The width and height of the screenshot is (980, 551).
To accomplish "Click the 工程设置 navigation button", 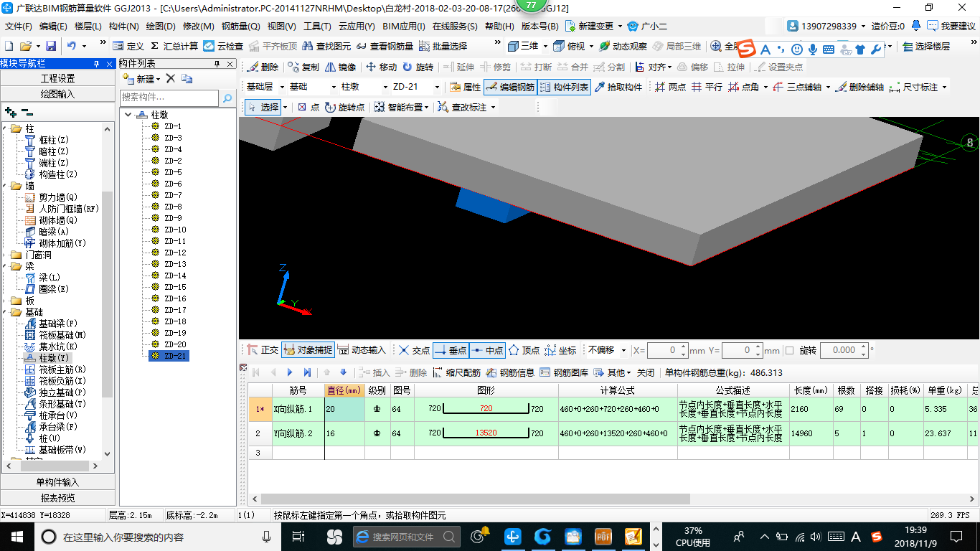I will [57, 78].
